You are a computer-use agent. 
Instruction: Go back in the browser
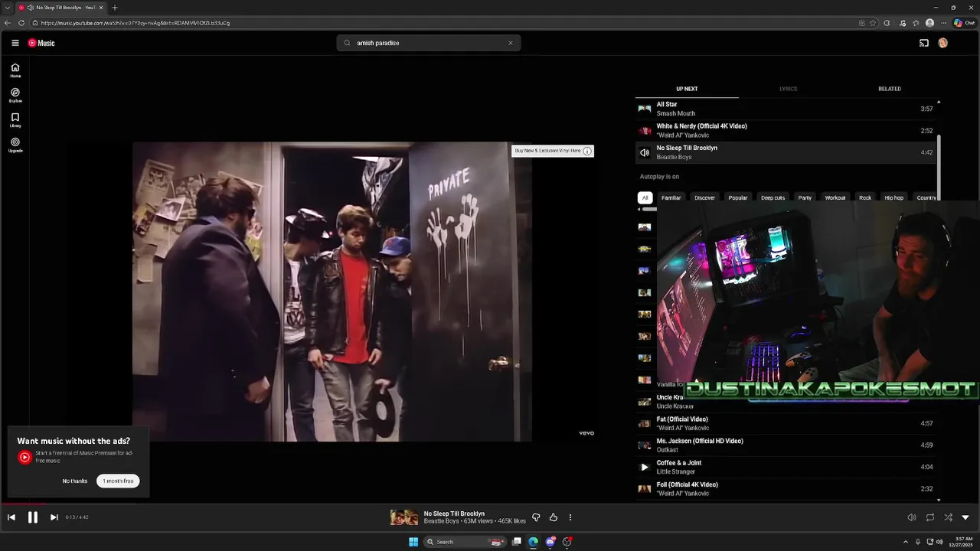pyautogui.click(x=8, y=23)
